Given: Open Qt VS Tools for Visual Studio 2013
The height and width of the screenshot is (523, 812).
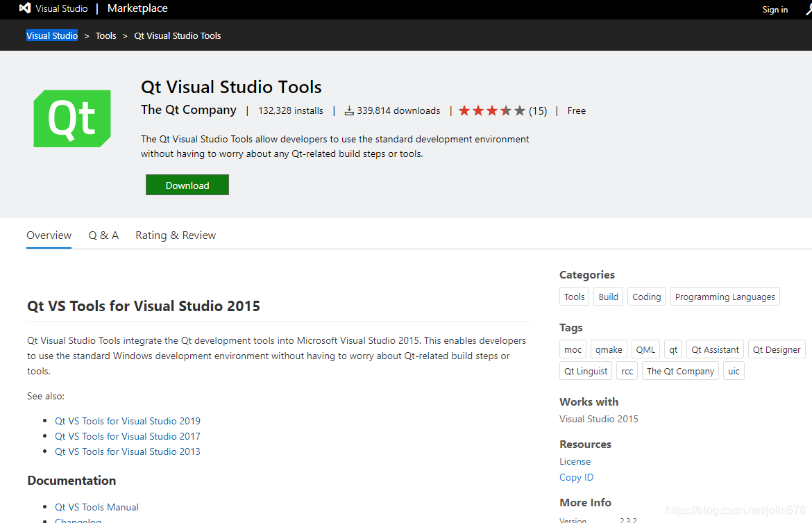Looking at the screenshot, I should tap(128, 451).
